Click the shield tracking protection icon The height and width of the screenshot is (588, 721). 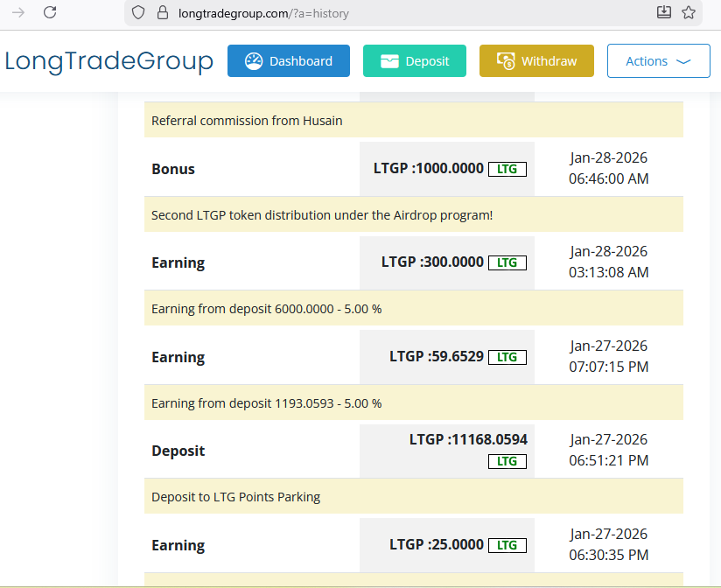pos(137,13)
